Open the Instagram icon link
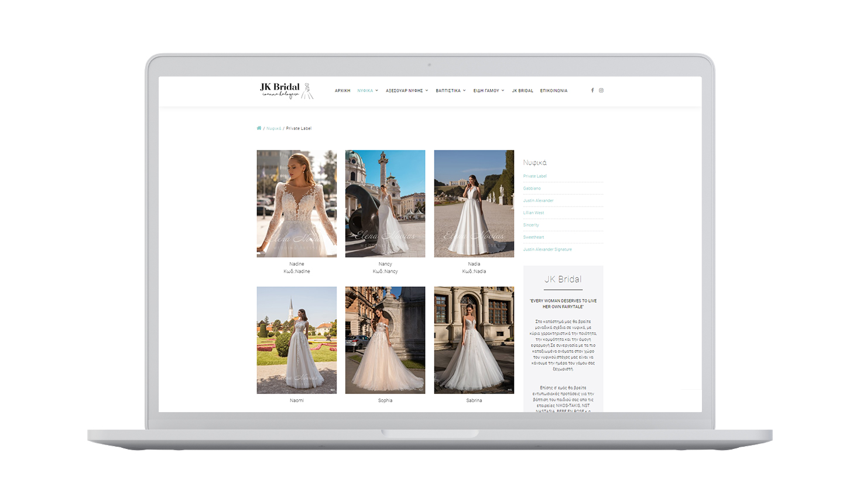 [x=601, y=91]
